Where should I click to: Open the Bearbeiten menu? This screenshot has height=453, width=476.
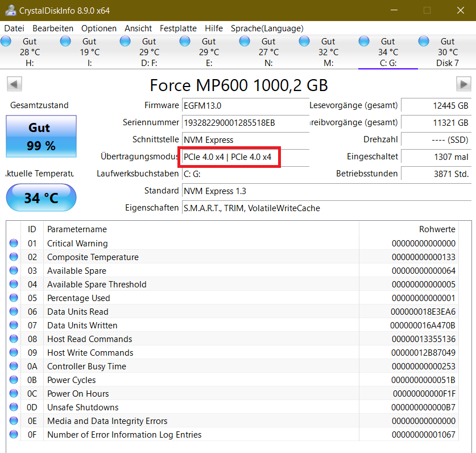[x=53, y=28]
